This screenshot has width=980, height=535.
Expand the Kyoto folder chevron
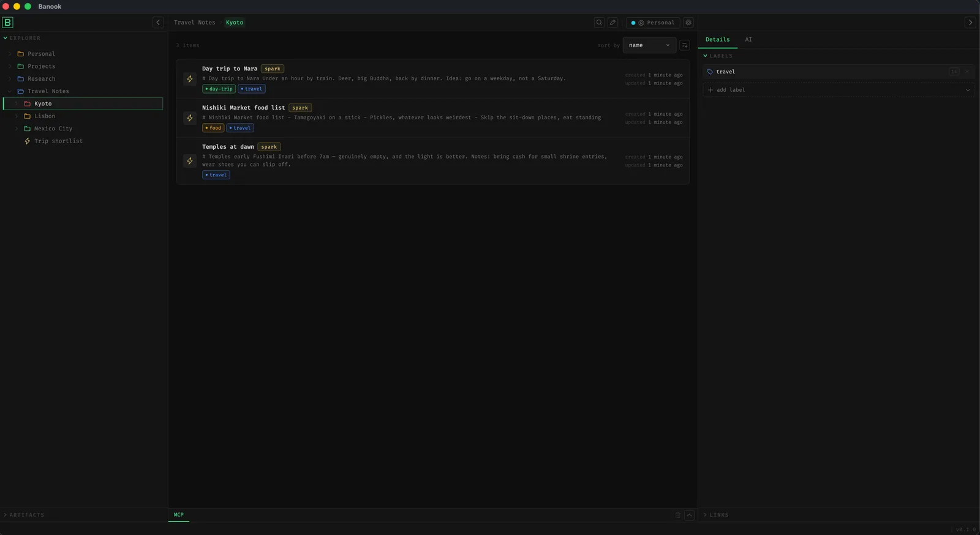coord(17,104)
